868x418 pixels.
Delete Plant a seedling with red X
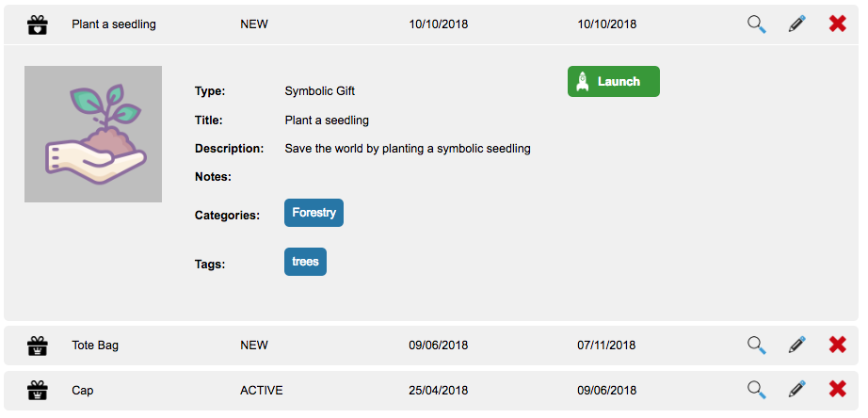838,24
